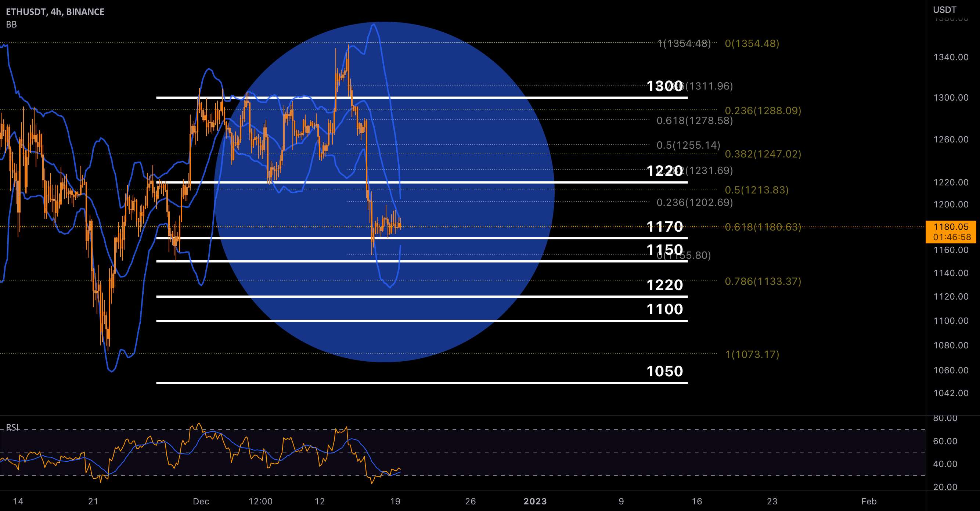Screen dimensions: 980x511
Task: Click the 1260.00 price axis tick
Action: coord(951,139)
